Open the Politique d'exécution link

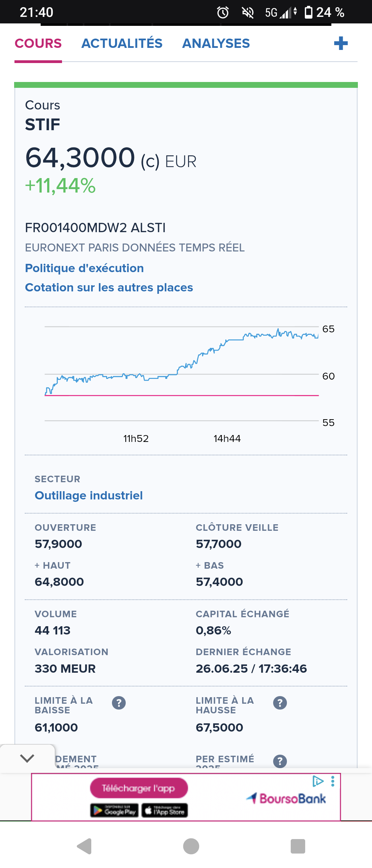tap(84, 268)
